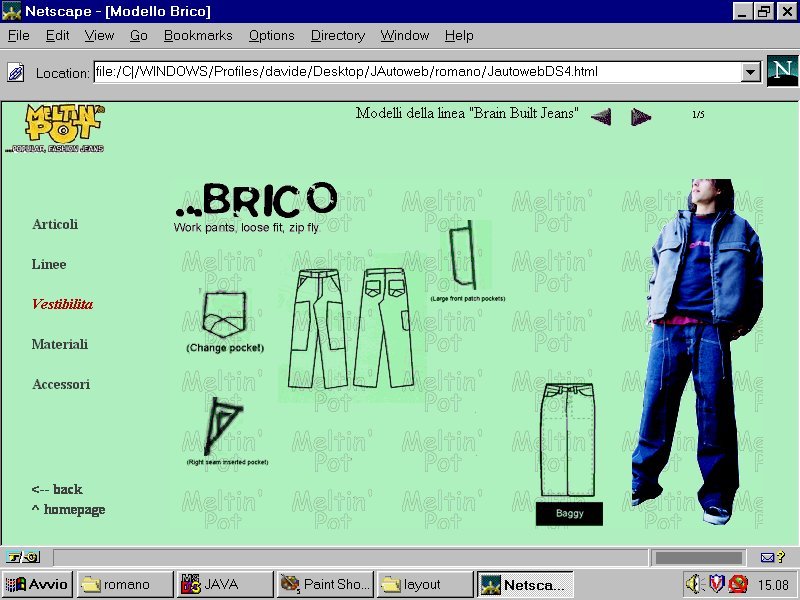Open the Directory menu
The height and width of the screenshot is (600, 800).
(337, 35)
